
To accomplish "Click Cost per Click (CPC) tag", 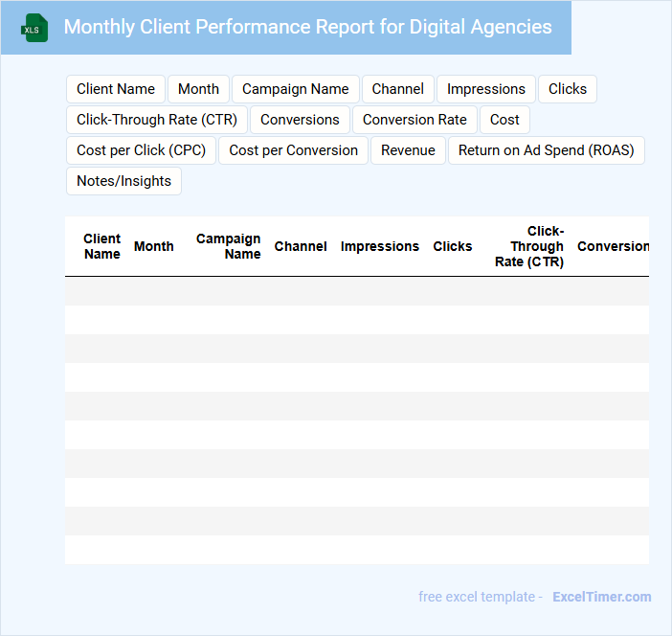I will tap(141, 150).
